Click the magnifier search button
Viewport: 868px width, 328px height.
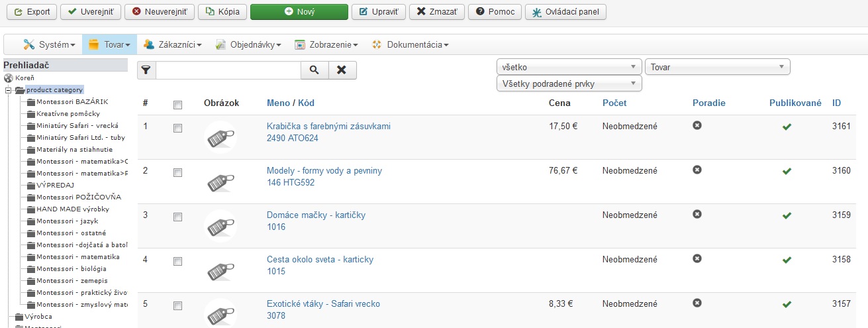click(x=314, y=70)
